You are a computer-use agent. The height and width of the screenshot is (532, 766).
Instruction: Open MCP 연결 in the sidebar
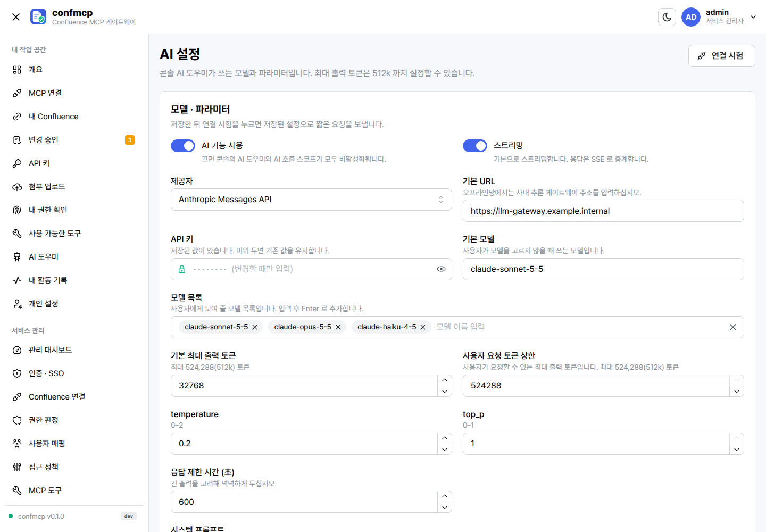(x=74, y=93)
